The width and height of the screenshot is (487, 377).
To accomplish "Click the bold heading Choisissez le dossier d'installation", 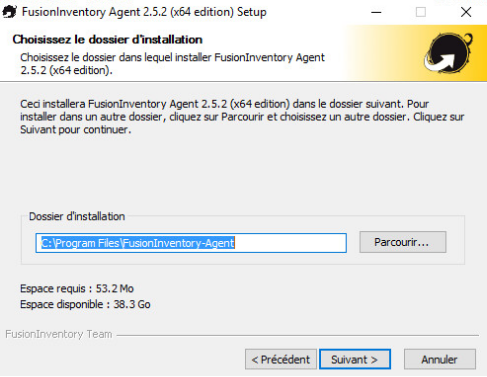I will point(107,39).
